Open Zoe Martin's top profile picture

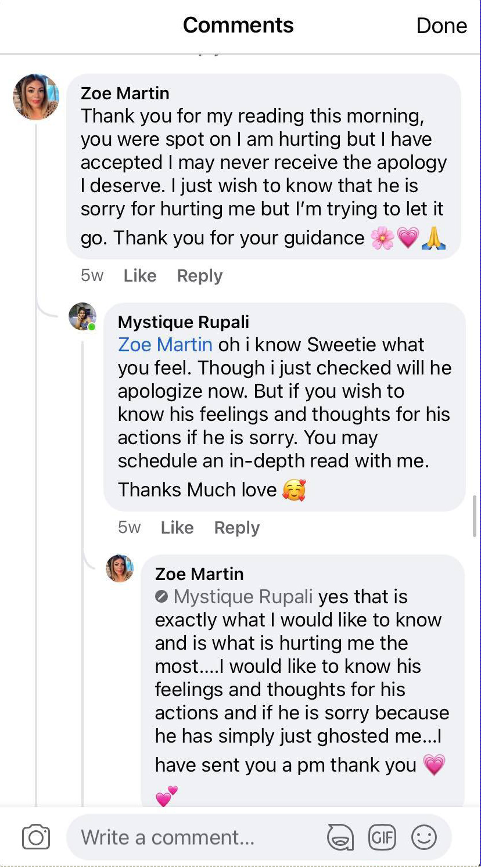pyautogui.click(x=36, y=97)
